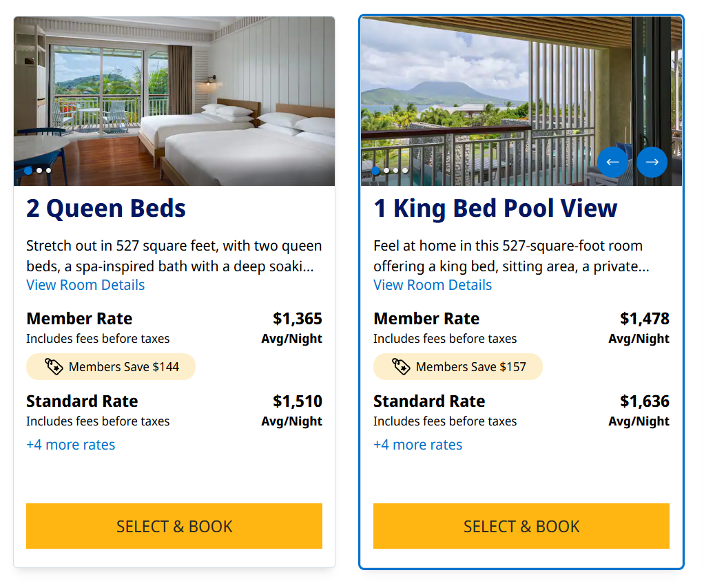Click the 2 Queen Beds room photo
Image resolution: width=704 pixels, height=588 pixels.
[174, 96]
